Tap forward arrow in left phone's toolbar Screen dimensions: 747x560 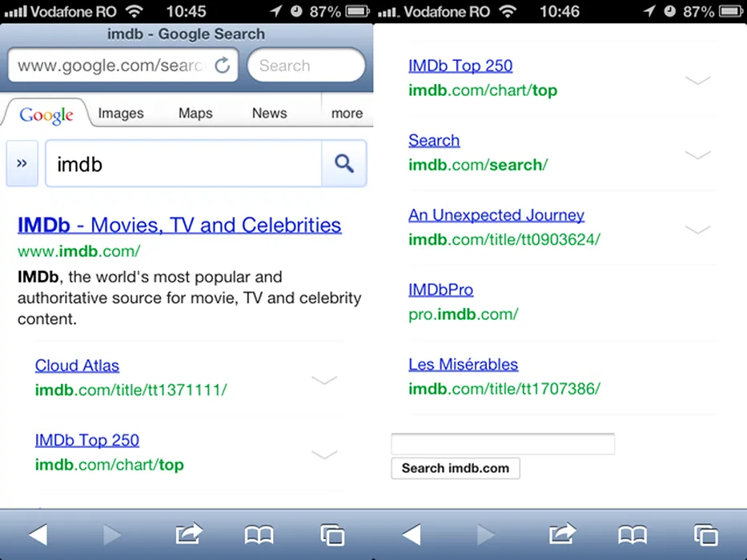pos(112,534)
